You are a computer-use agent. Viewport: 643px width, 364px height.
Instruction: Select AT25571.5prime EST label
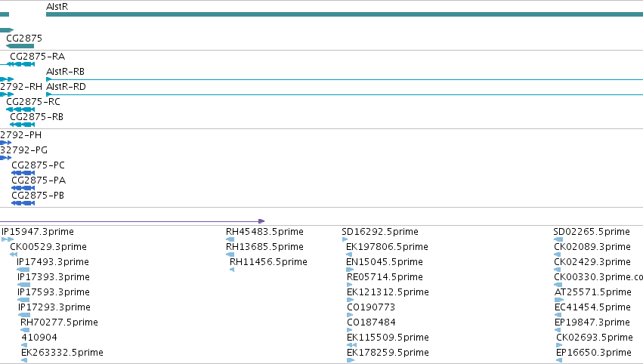[593, 292]
